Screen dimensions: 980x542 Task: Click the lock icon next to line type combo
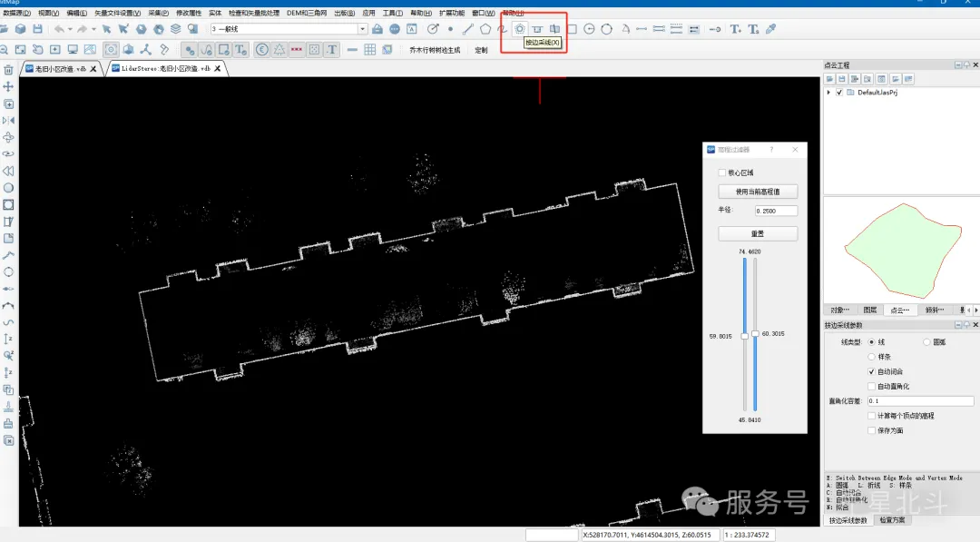pyautogui.click(x=377, y=29)
